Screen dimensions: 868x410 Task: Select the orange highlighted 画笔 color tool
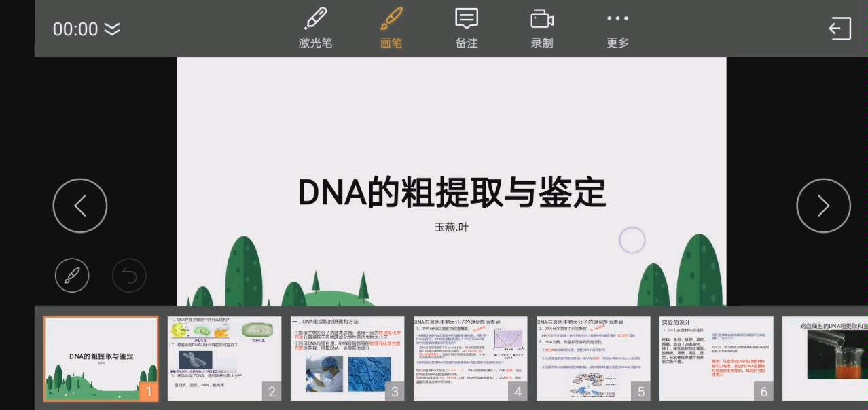click(x=390, y=27)
